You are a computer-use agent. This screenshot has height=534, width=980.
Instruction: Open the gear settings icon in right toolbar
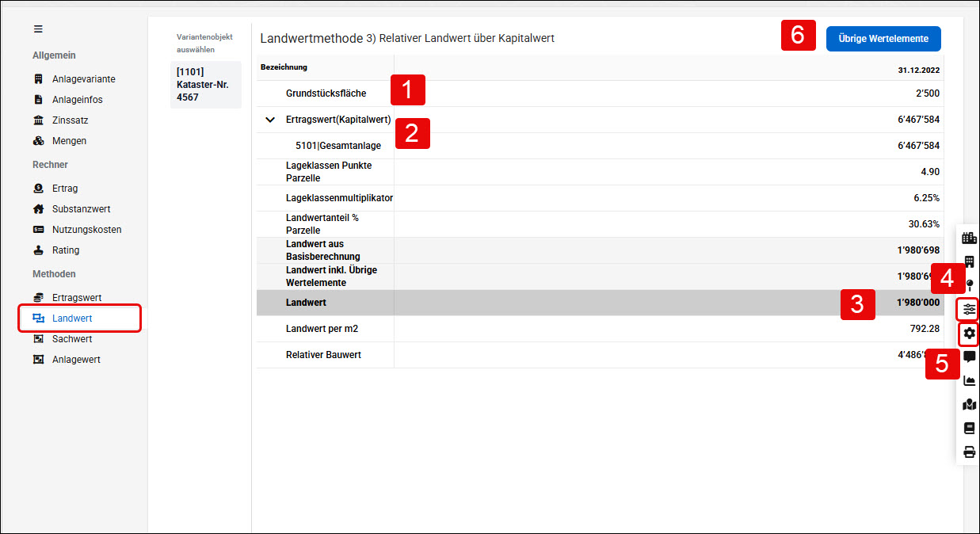969,334
